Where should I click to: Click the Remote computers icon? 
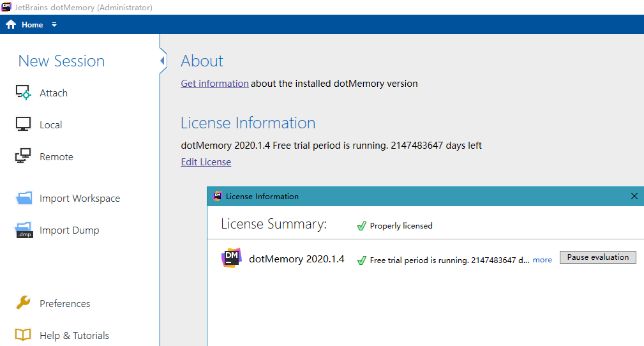pos(23,156)
